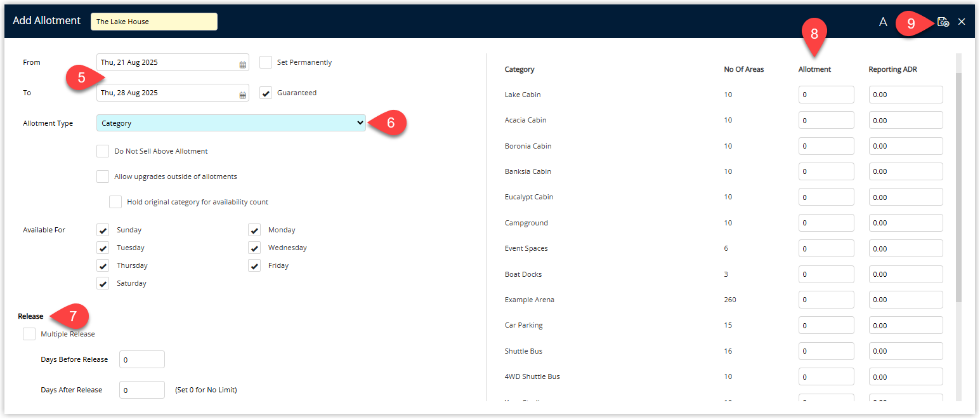Open the To date calendar picker
Viewport: 980px width, 419px height.
point(242,95)
